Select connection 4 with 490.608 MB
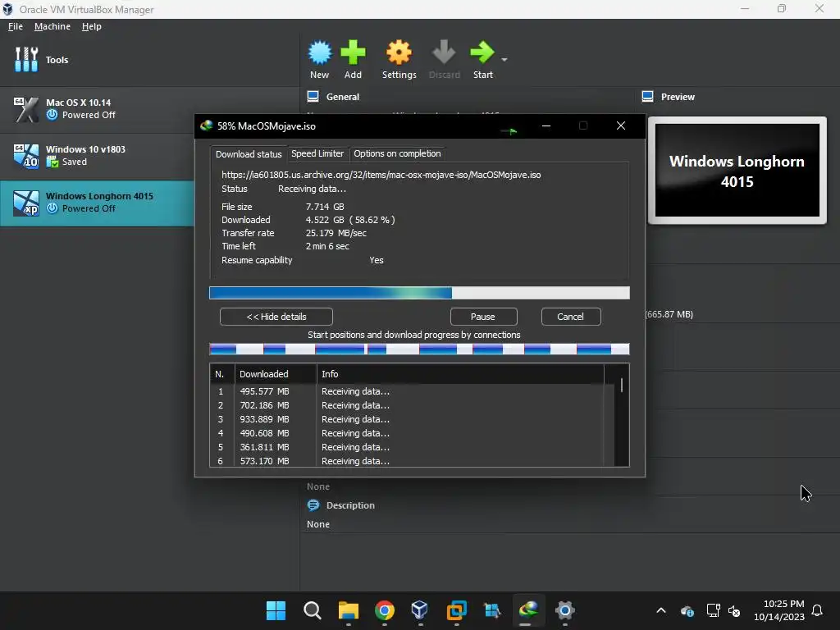This screenshot has height=630, width=840. [x=413, y=433]
